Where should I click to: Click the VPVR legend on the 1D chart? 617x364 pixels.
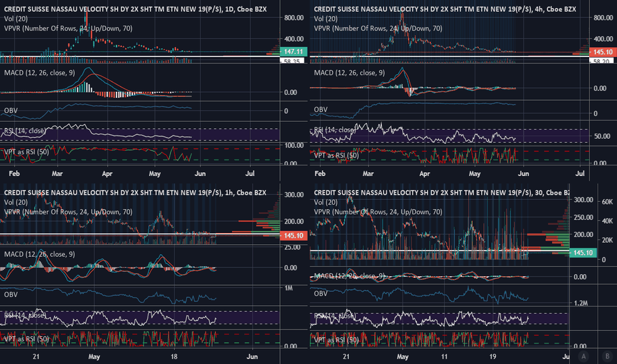pyautogui.click(x=68, y=28)
